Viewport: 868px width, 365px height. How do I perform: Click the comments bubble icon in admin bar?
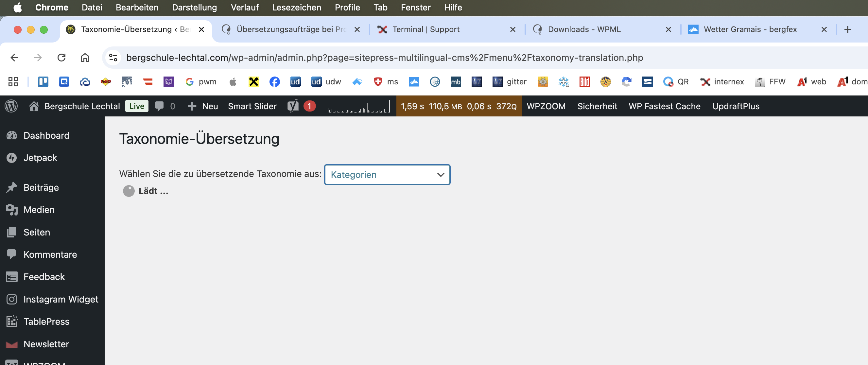159,106
